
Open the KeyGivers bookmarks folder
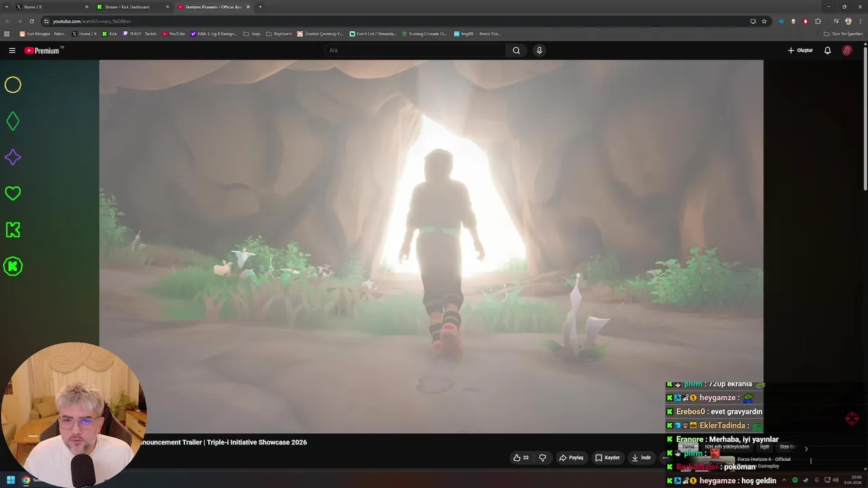point(279,33)
